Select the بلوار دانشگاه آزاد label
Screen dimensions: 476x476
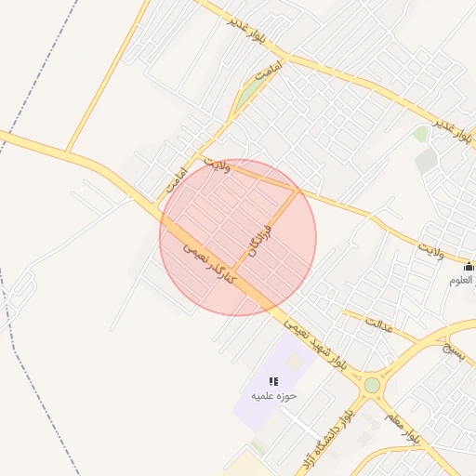[328, 439]
